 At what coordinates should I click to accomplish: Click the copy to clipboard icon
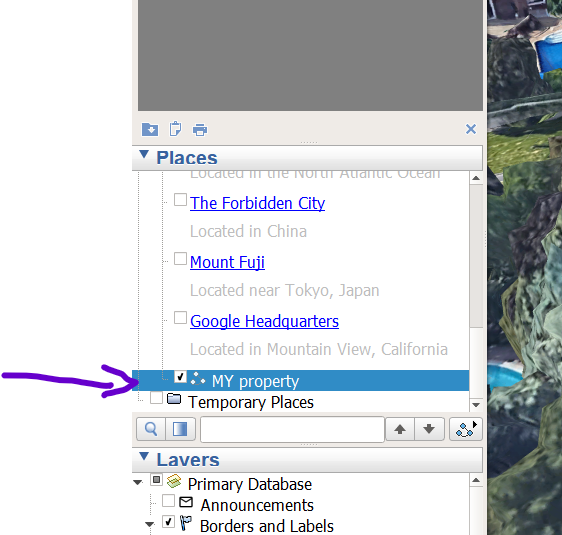click(175, 129)
